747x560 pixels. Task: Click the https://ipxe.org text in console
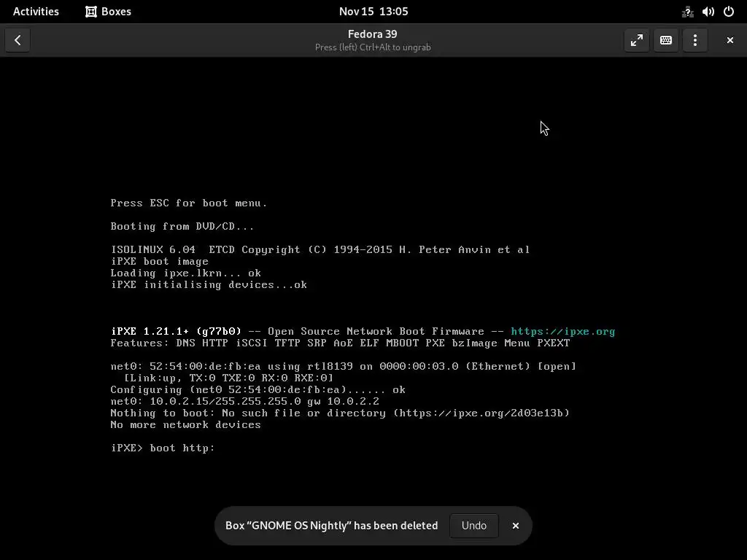pyautogui.click(x=562, y=332)
